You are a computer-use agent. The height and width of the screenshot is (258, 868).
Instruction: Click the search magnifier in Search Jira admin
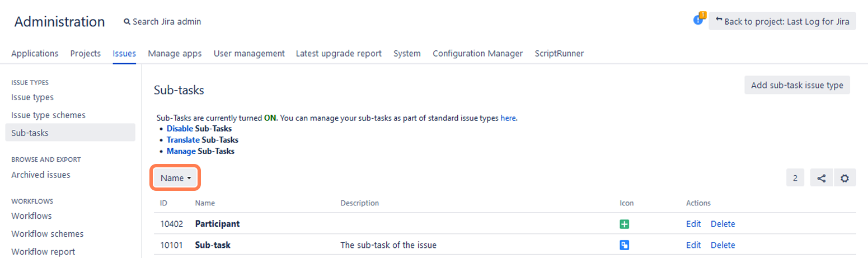(x=127, y=22)
